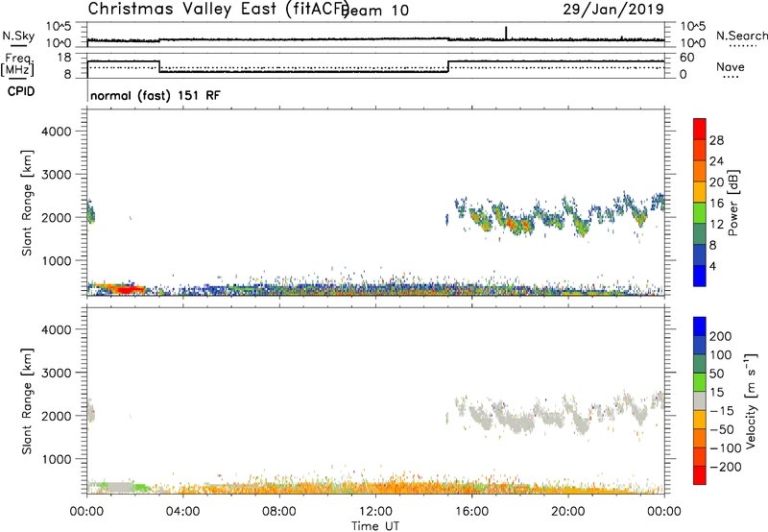Viewport: 768px width, 532px height.
Task: Click the 'Slant Range [km]' label of the power panel
Action: pos(28,203)
